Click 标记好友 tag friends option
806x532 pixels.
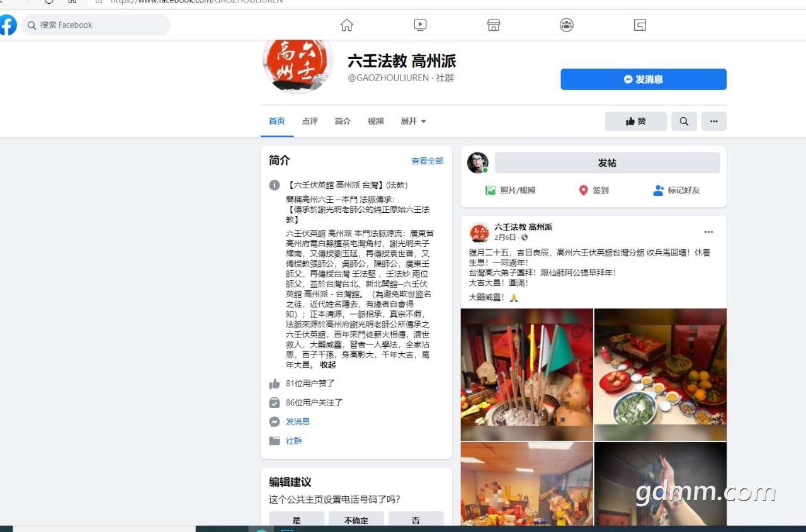click(x=677, y=190)
